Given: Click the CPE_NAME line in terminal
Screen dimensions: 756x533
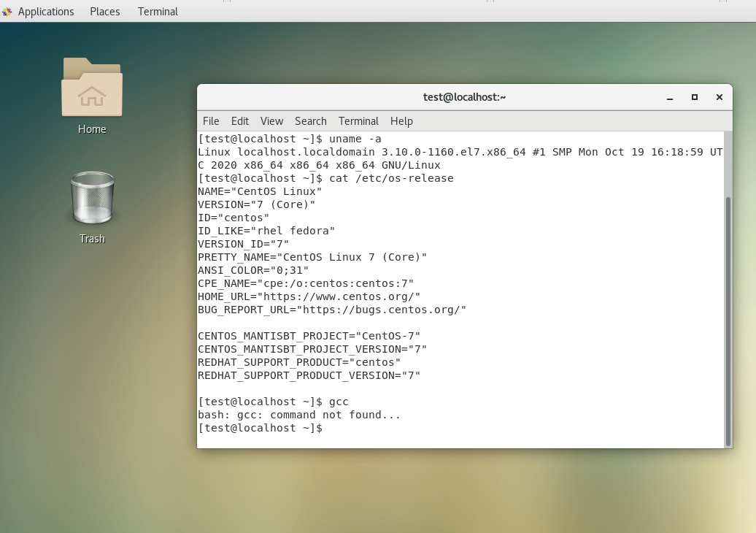Looking at the screenshot, I should [306, 283].
